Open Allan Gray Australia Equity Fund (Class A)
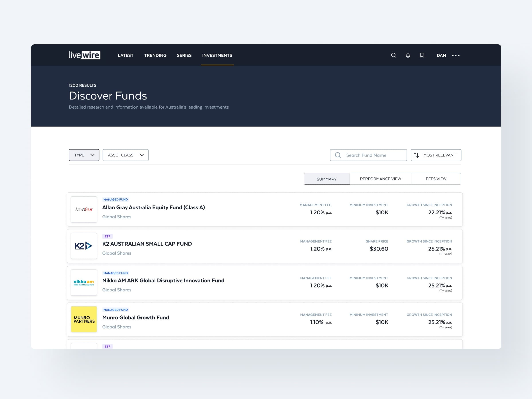Screen dimensions: 532x399 (153, 207)
